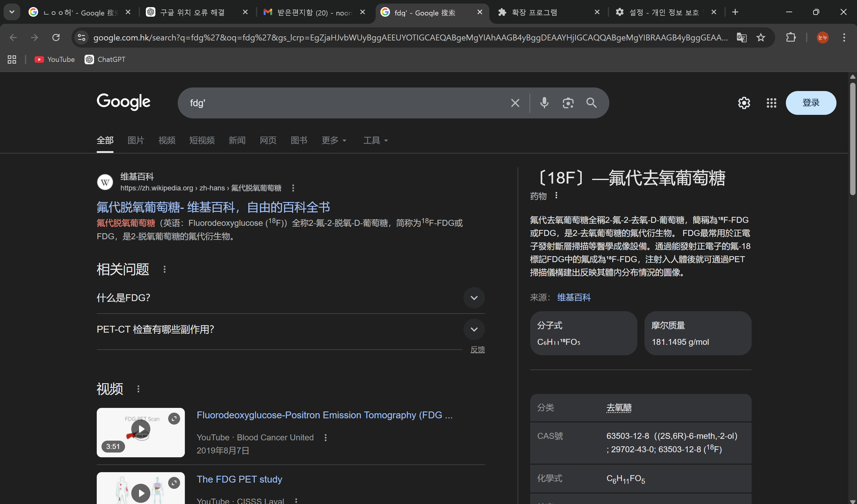This screenshot has width=857, height=504.
Task: Open knowledge panel 药物 options dots
Action: coord(556,195)
